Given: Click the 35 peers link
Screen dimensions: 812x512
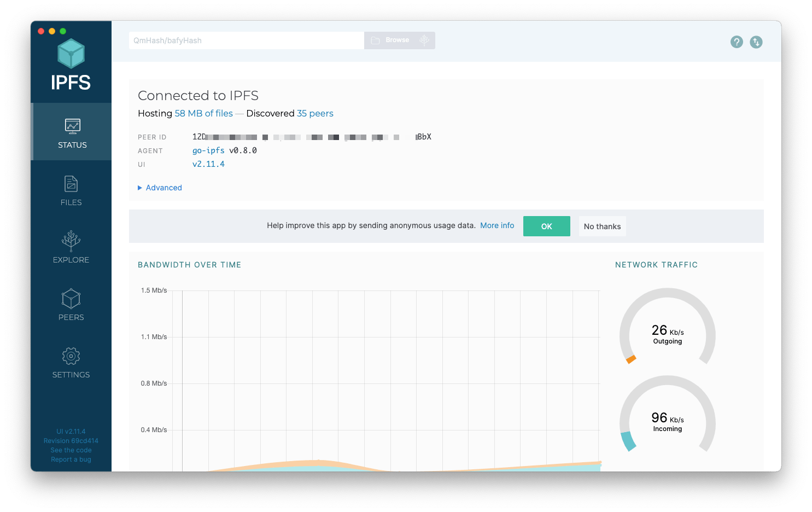Looking at the screenshot, I should (315, 113).
